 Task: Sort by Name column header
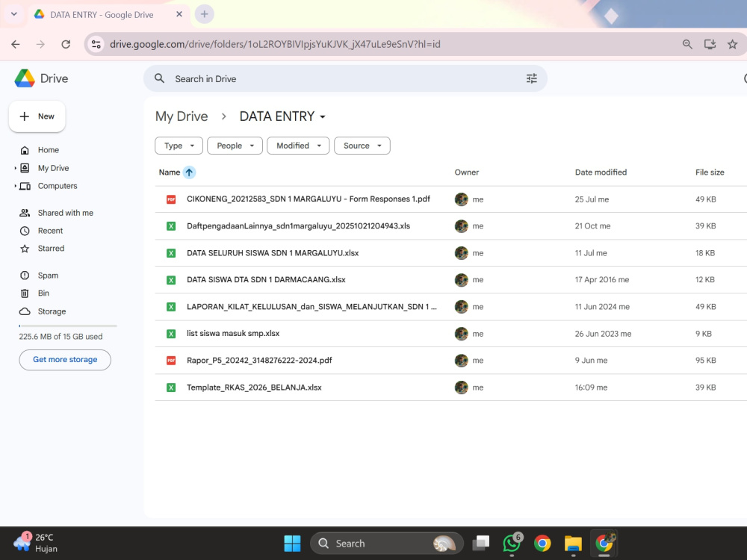169,172
